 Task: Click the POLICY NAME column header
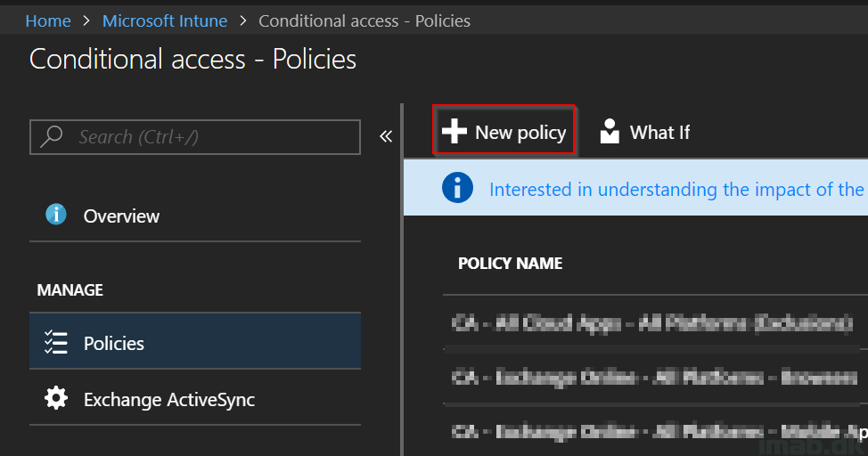pyautogui.click(x=510, y=264)
